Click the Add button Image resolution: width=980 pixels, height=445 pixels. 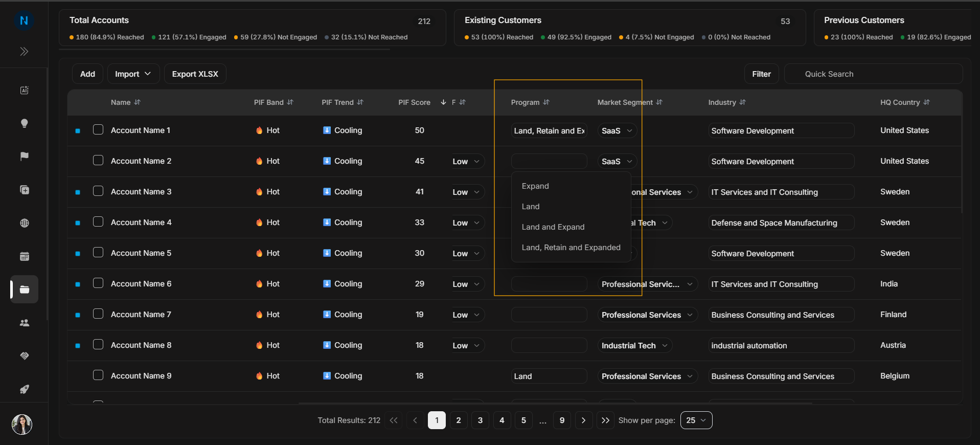[87, 74]
